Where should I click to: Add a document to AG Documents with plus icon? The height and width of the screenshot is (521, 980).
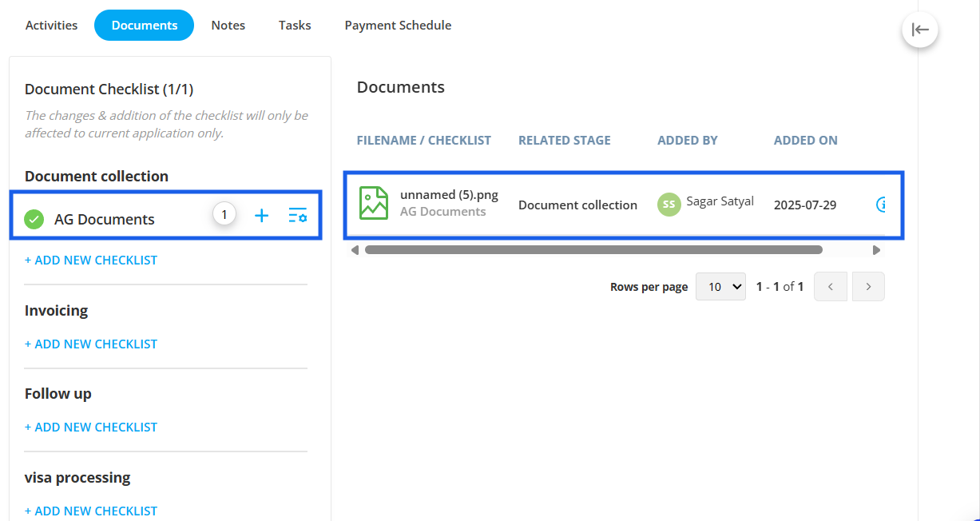coord(261,215)
